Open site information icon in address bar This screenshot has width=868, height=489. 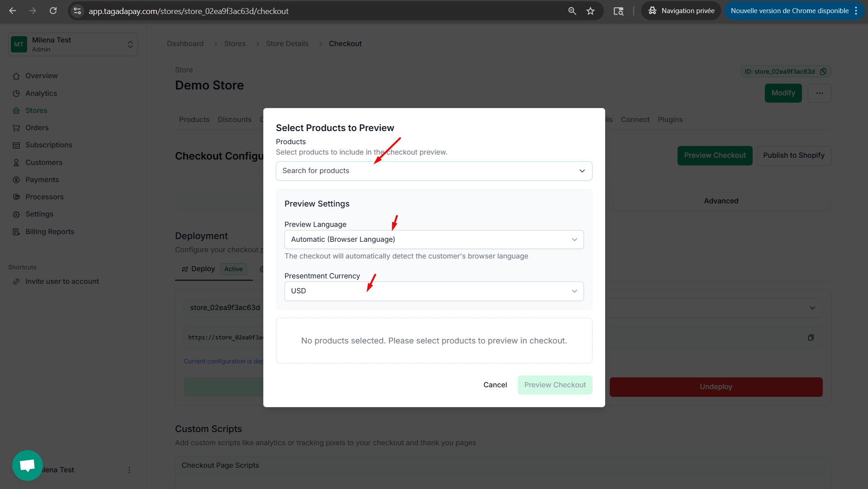(77, 11)
